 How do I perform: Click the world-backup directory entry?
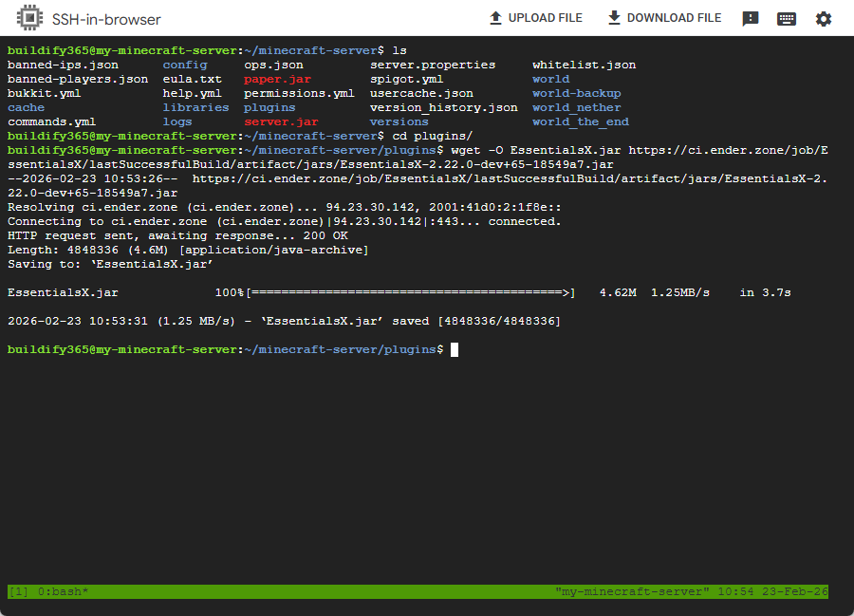click(576, 94)
